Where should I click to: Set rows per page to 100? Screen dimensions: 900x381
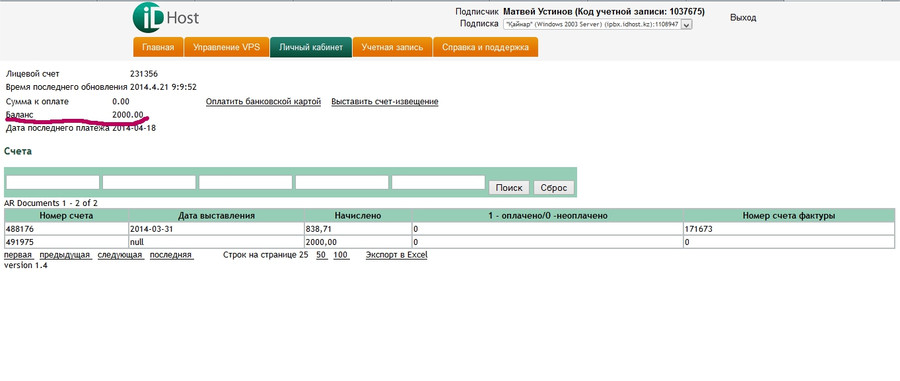coord(340,255)
